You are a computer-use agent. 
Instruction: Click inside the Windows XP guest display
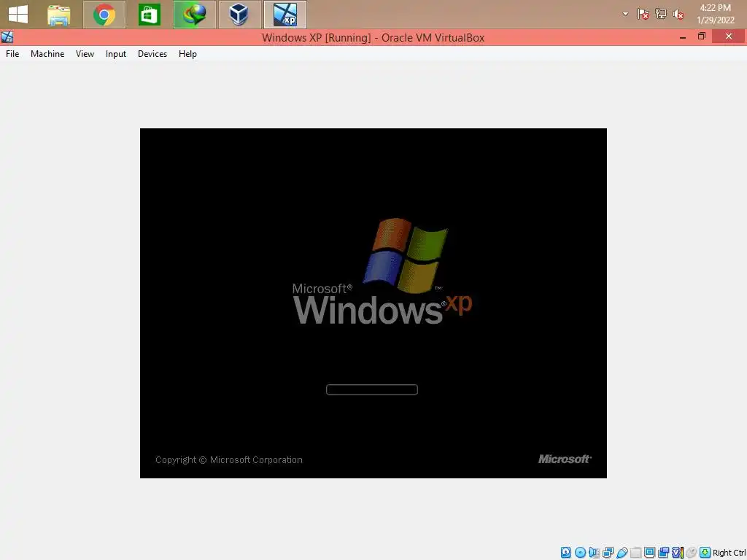373,303
